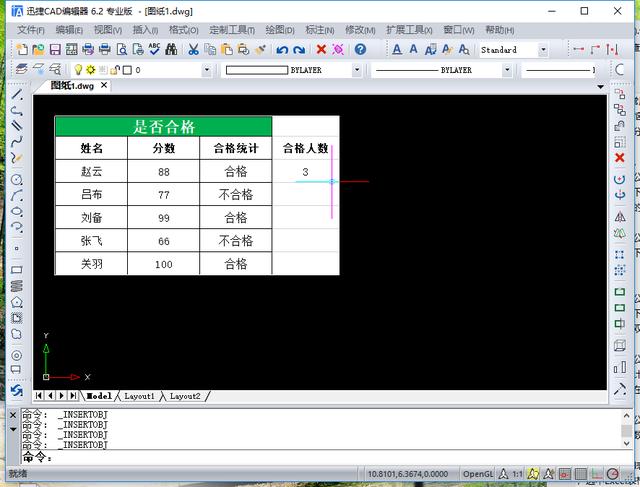Open the 格式(O) menu
Viewport: 640px width, 487px height.
tap(183, 30)
